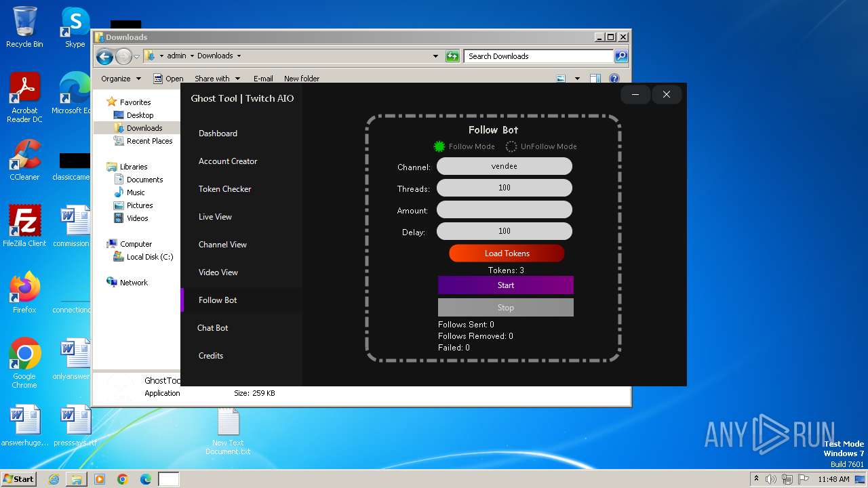Select Network in navigation pane
868x488 pixels.
(x=133, y=283)
